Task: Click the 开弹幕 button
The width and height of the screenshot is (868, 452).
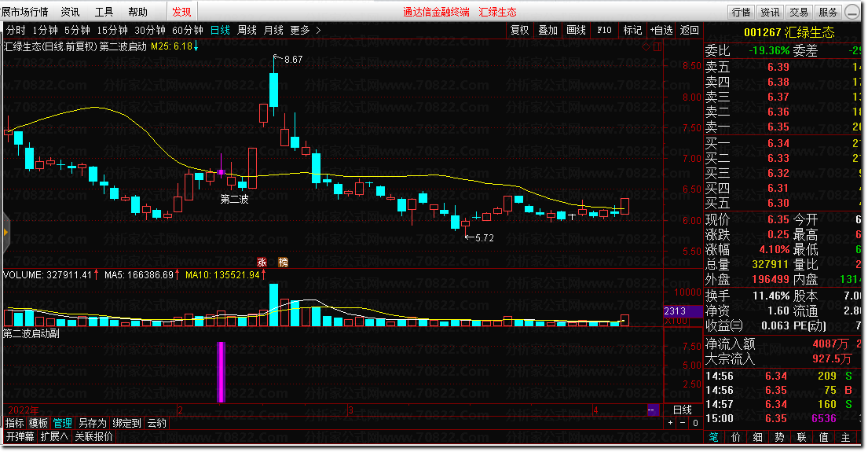Action: (x=20, y=436)
